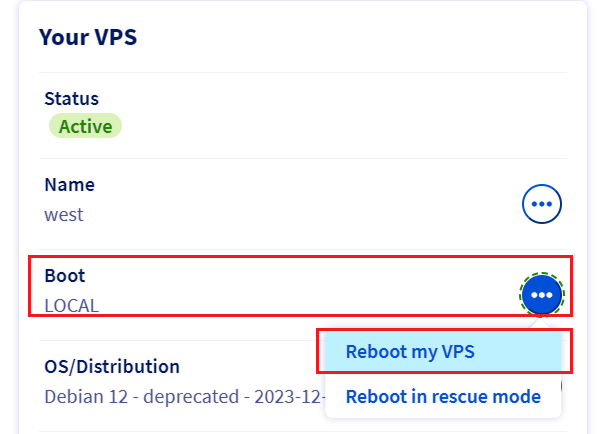Image resolution: width=606 pixels, height=434 pixels.
Task: Click the OS/Distribution field label
Action: (112, 366)
